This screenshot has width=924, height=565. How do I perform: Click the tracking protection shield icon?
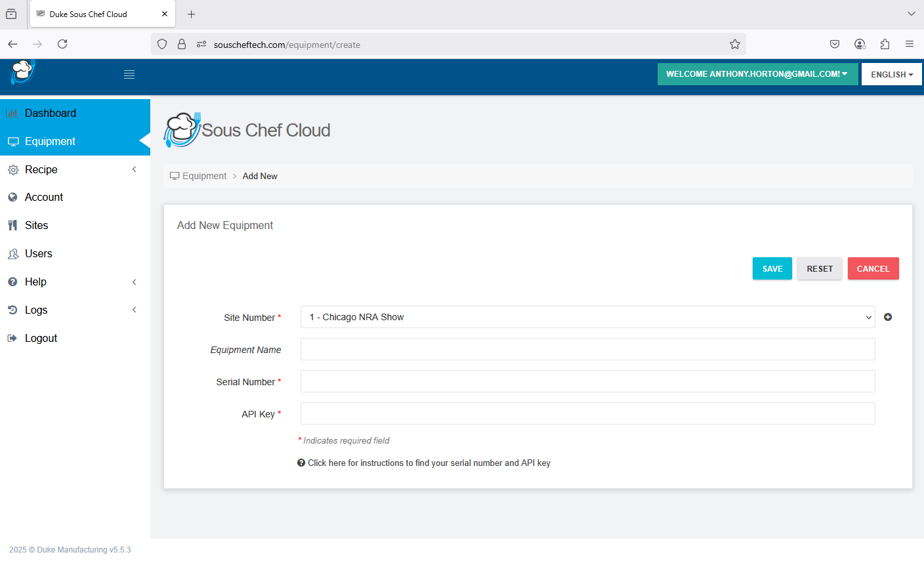point(162,45)
